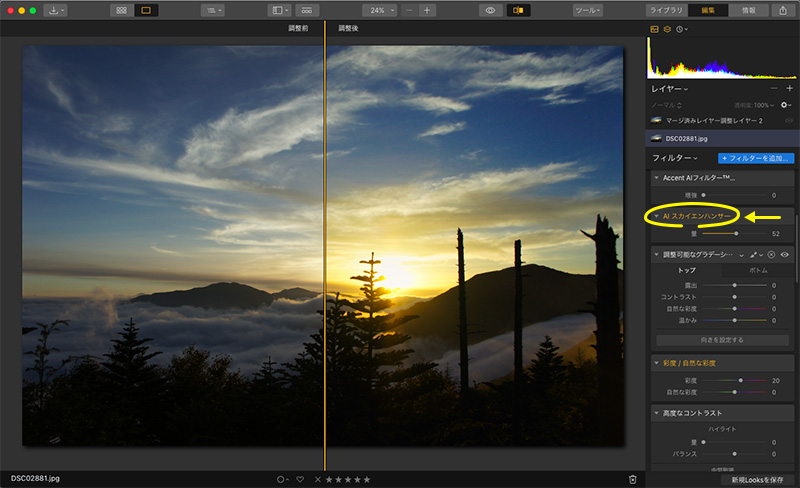
Task: Adjust the 露出 slider
Action: (735, 285)
